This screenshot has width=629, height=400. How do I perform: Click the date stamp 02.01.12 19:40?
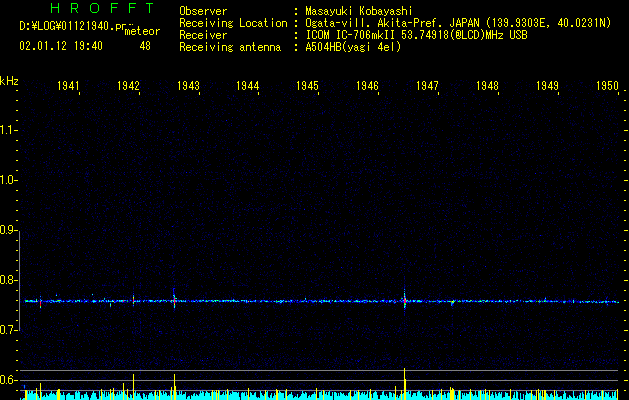coord(61,46)
